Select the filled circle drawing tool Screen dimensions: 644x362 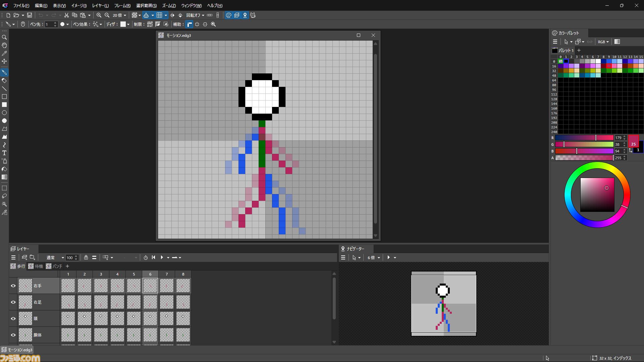tap(4, 121)
